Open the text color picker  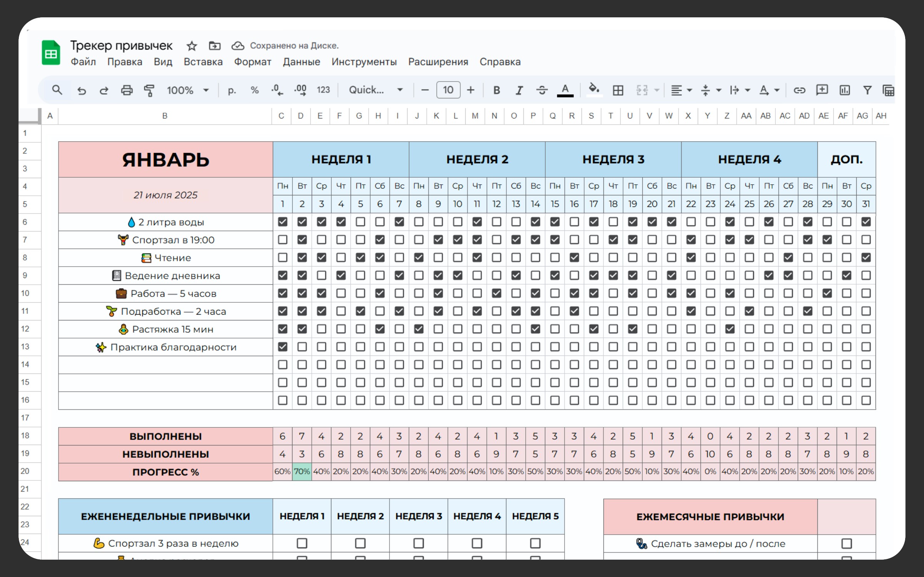point(565,90)
